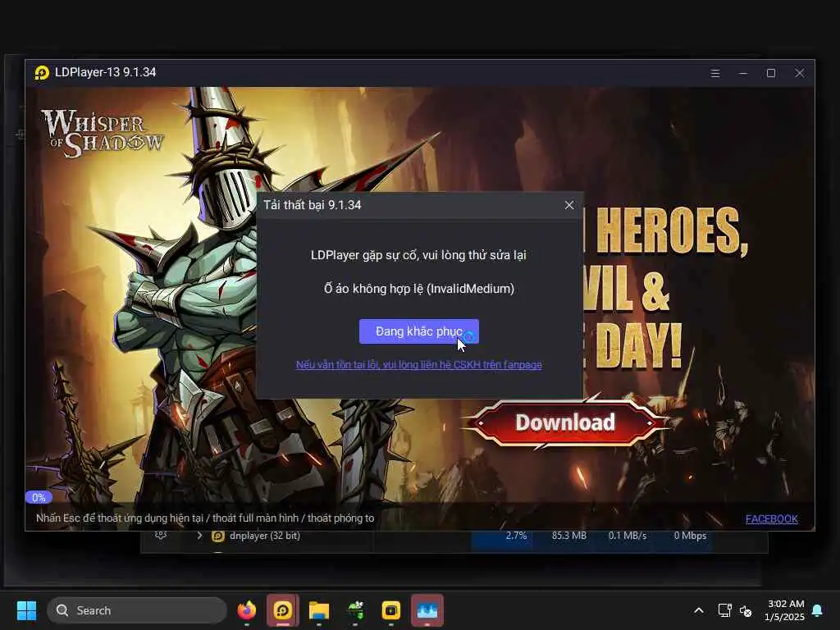Click the muted volume tray icon

tap(746, 610)
